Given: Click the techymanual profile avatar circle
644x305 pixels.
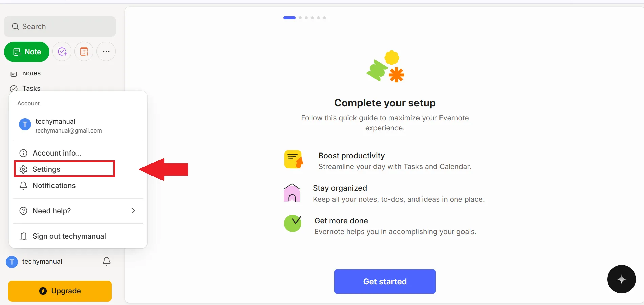Looking at the screenshot, I should tap(11, 261).
